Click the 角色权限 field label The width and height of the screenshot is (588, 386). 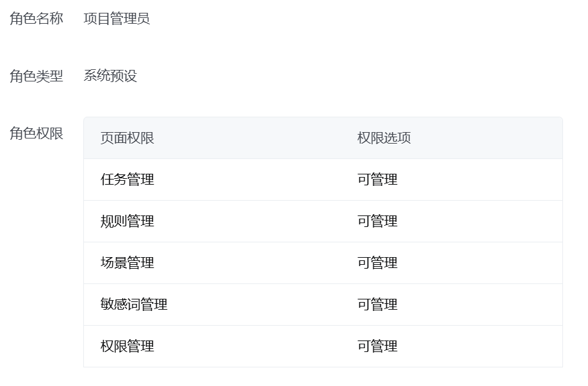coord(37,134)
